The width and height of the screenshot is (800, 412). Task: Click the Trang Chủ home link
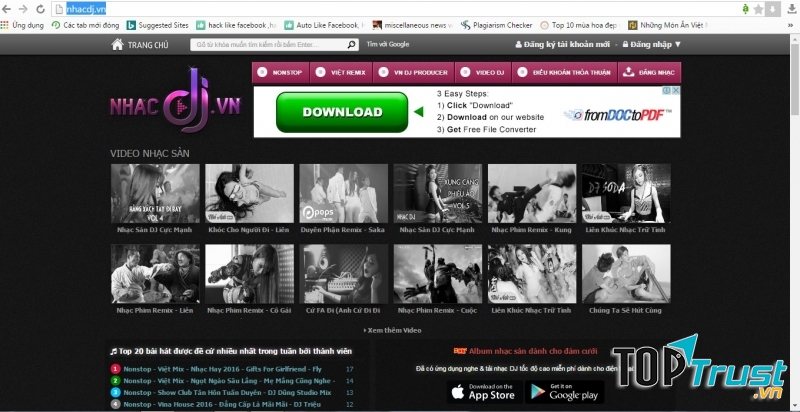tap(148, 45)
